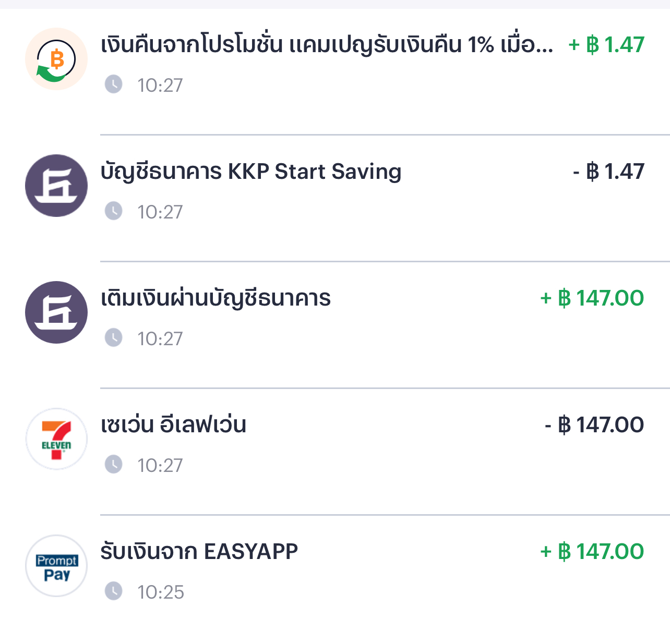Tap the KKP Start Saving bank icon

[56, 186]
